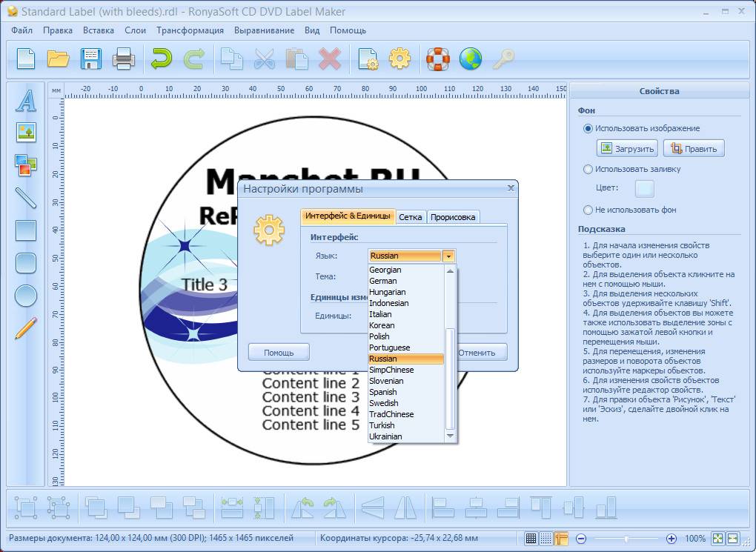The width and height of the screenshot is (756, 552).
Task: Copy the selection using the toolbar copy icon
Action: 232,59
